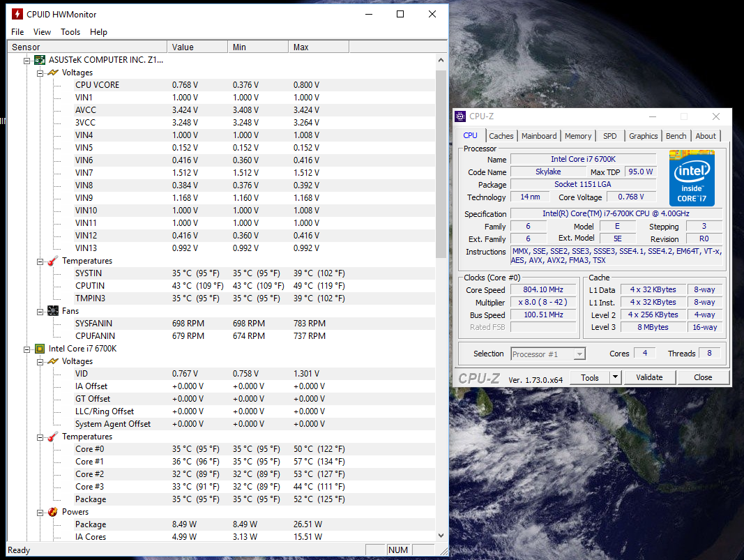Click the Intel Core i7 6700K chip icon

(40, 349)
